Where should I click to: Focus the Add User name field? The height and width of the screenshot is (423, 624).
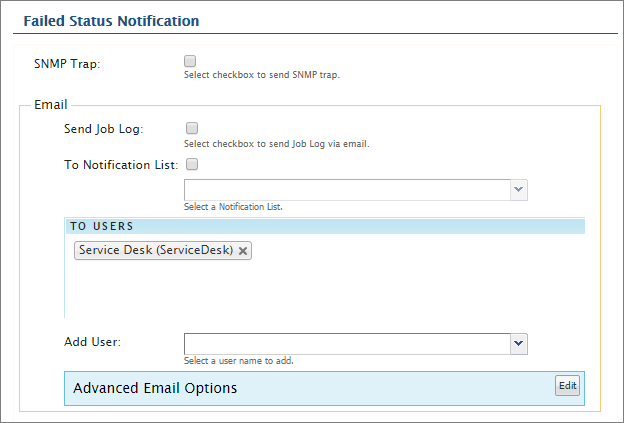[346, 344]
